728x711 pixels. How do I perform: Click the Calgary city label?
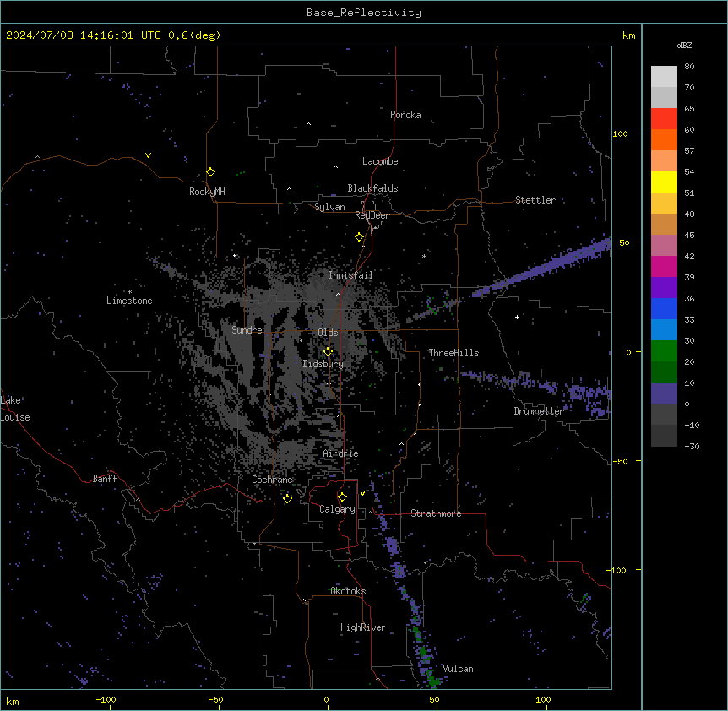pos(338,509)
